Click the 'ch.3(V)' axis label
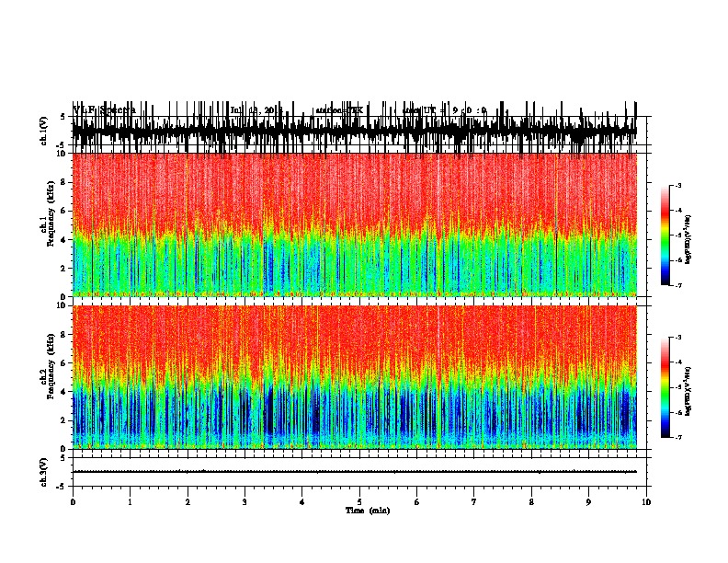The height and width of the screenshot is (563, 728). 43,472
